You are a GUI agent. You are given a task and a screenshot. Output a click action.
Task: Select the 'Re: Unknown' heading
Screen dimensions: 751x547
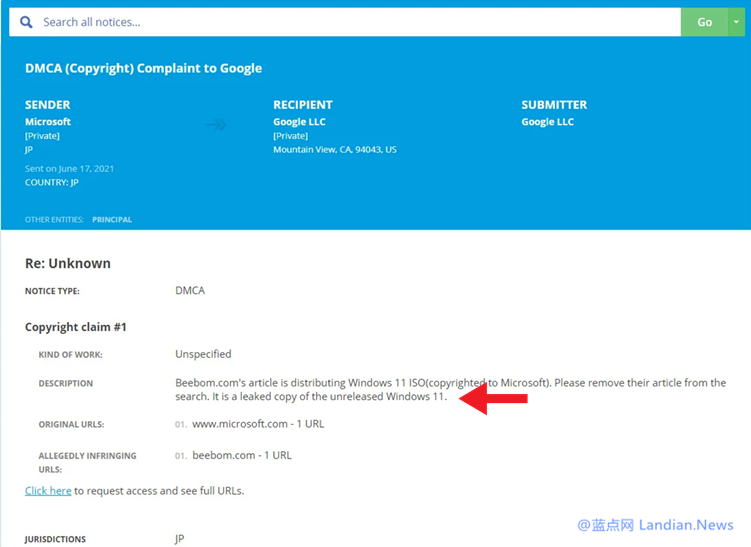pos(68,263)
